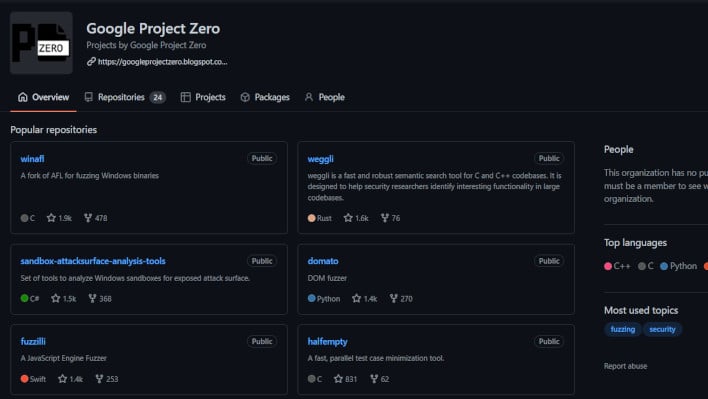Viewport: 708px width, 399px height.
Task: Click Rust language dot on weggli
Action: coord(312,218)
